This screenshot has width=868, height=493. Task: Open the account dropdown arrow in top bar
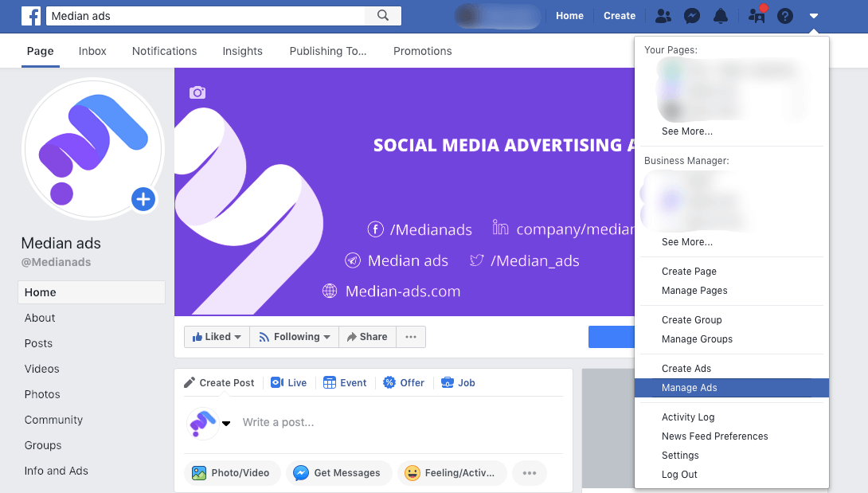click(x=813, y=16)
